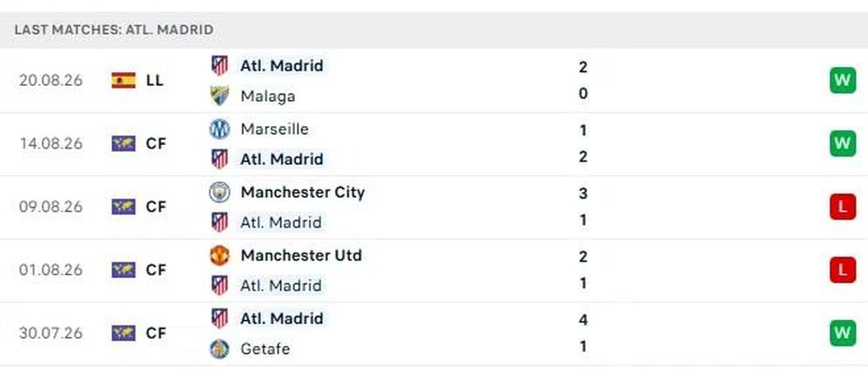
Task: Click the Spain flag icon for La Liga
Action: pos(123,80)
